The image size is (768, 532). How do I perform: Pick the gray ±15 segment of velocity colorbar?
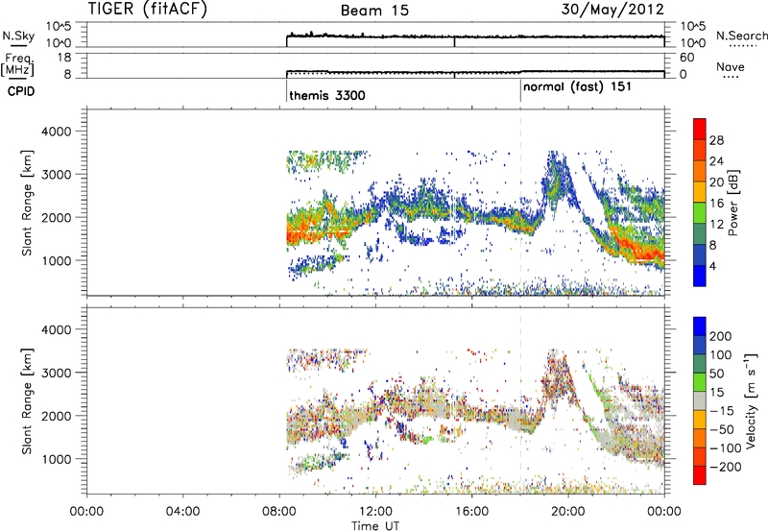(700, 401)
